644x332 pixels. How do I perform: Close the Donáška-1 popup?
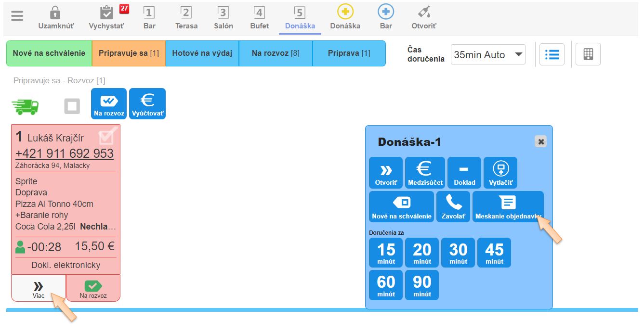540,141
